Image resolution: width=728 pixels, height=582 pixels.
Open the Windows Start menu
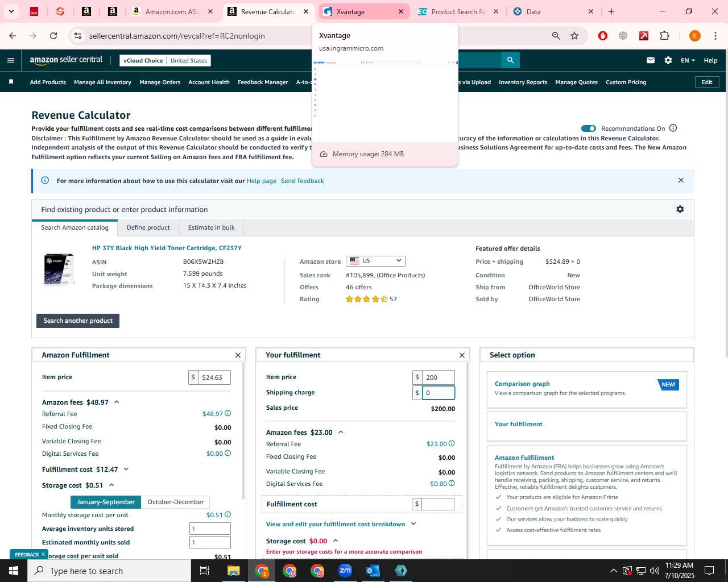click(x=14, y=571)
